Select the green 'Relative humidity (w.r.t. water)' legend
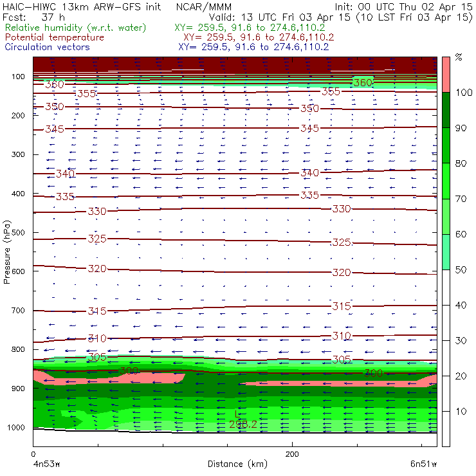476x476 pixels. [76, 28]
